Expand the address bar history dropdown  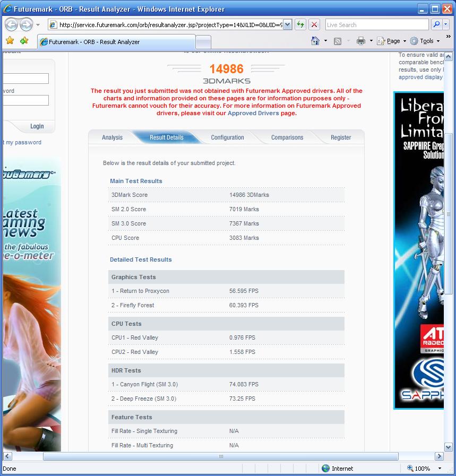pyautogui.click(x=288, y=25)
